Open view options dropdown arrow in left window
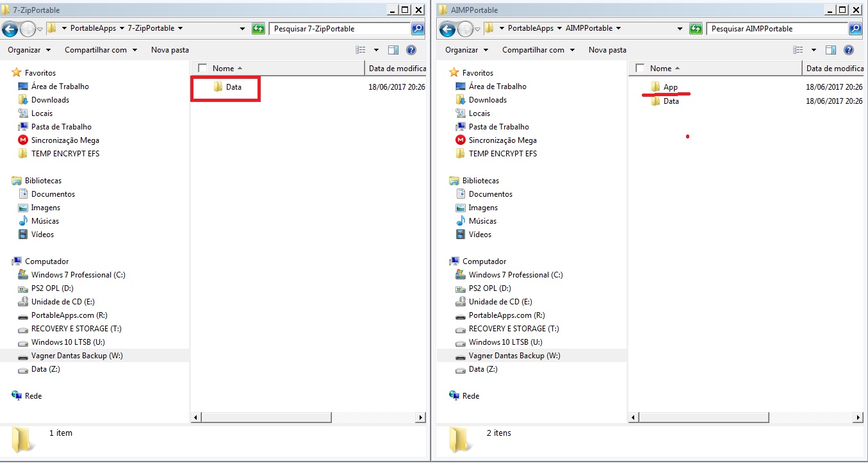This screenshot has width=868, height=464. pos(376,50)
